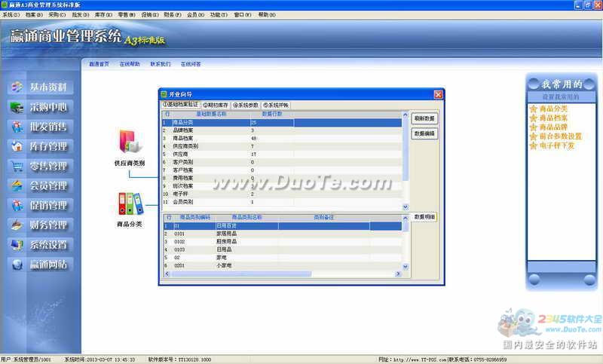This screenshot has height=364, width=603.
Task: Click the 商品类别名称 column header
Action: (x=247, y=218)
